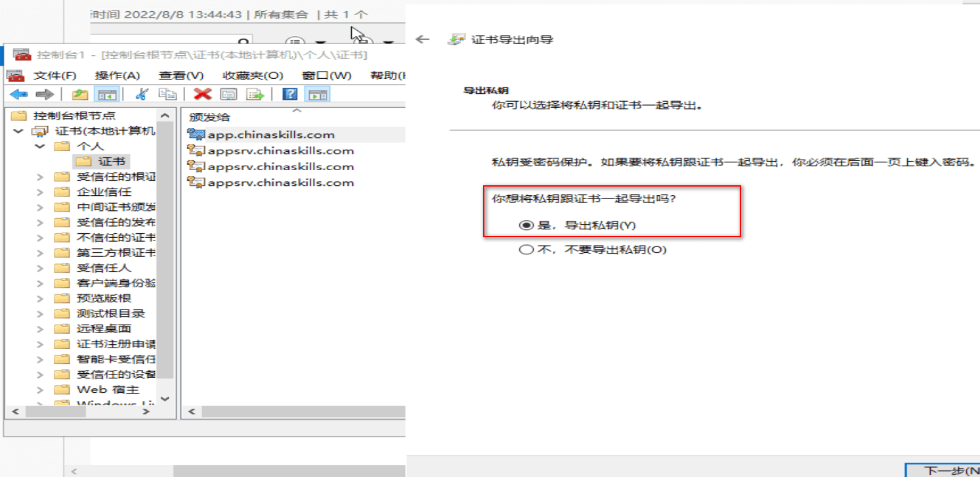This screenshot has height=477, width=980.
Task: Click the console toolbox icon in title bar
Action: (x=22, y=55)
